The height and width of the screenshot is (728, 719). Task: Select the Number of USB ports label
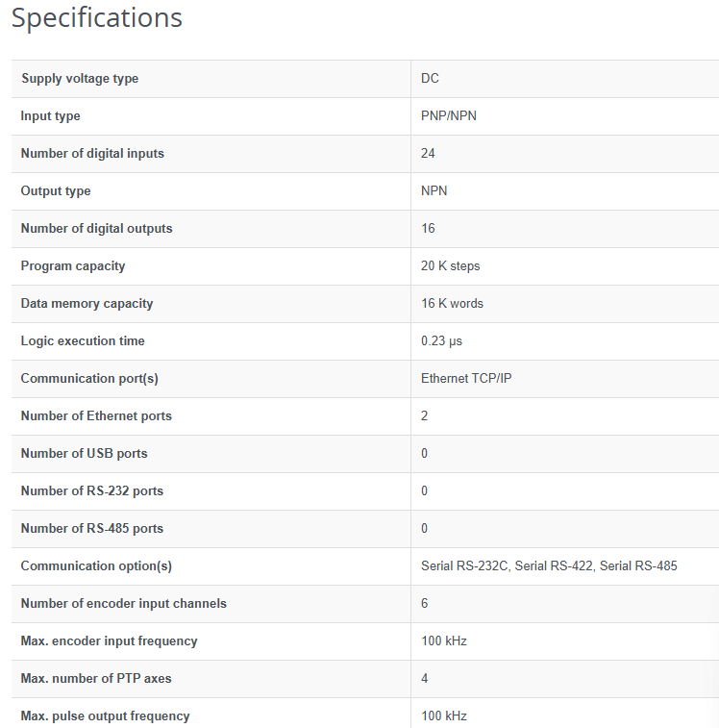[84, 454]
